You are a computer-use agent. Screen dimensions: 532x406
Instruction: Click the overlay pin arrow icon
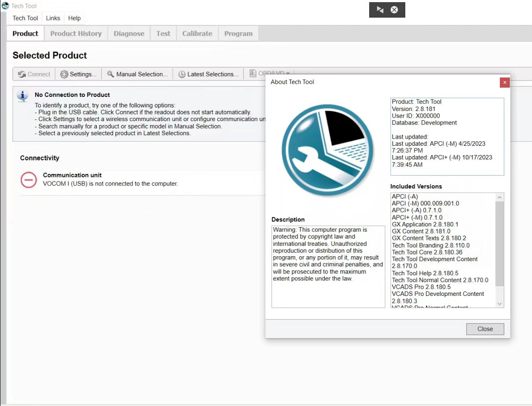pyautogui.click(x=380, y=10)
